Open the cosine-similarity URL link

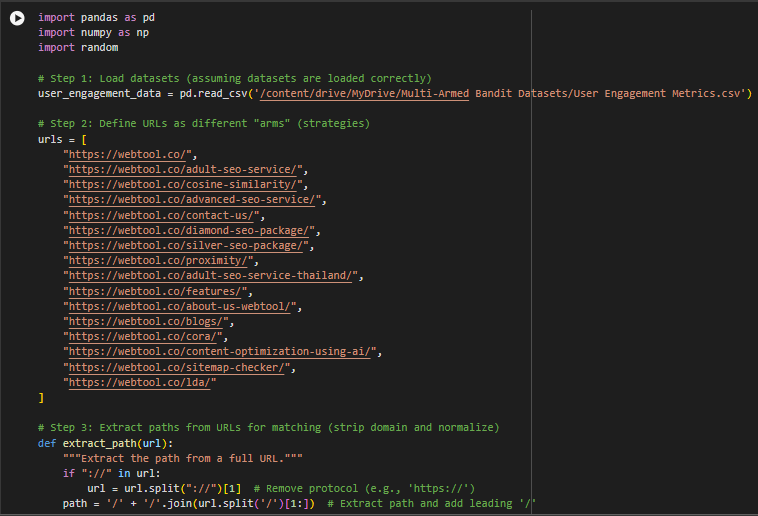pos(183,184)
